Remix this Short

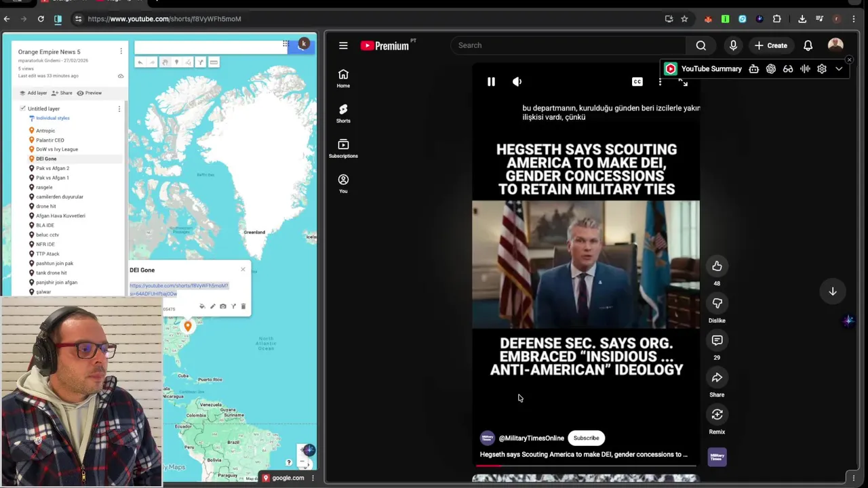click(x=717, y=414)
